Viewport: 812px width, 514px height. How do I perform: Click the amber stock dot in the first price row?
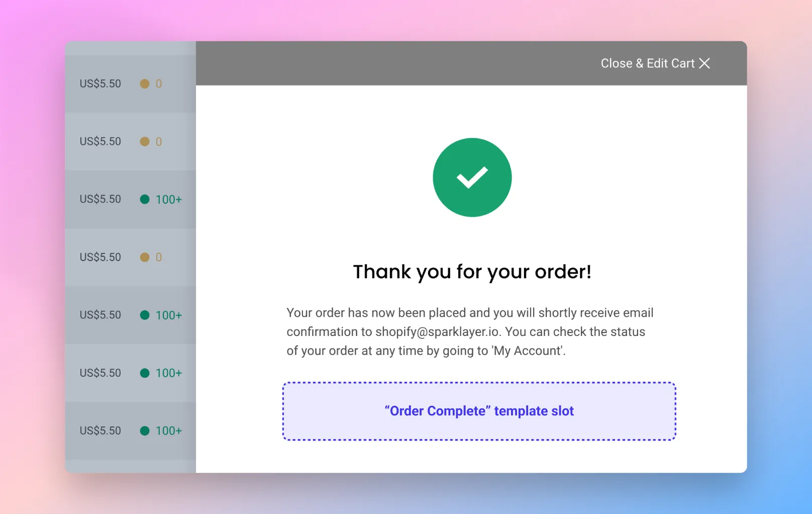click(x=145, y=83)
